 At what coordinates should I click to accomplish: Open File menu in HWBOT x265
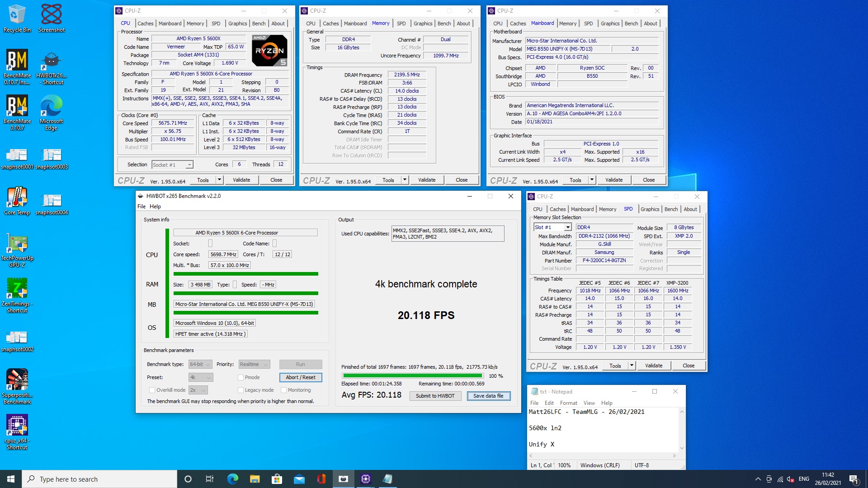click(142, 206)
